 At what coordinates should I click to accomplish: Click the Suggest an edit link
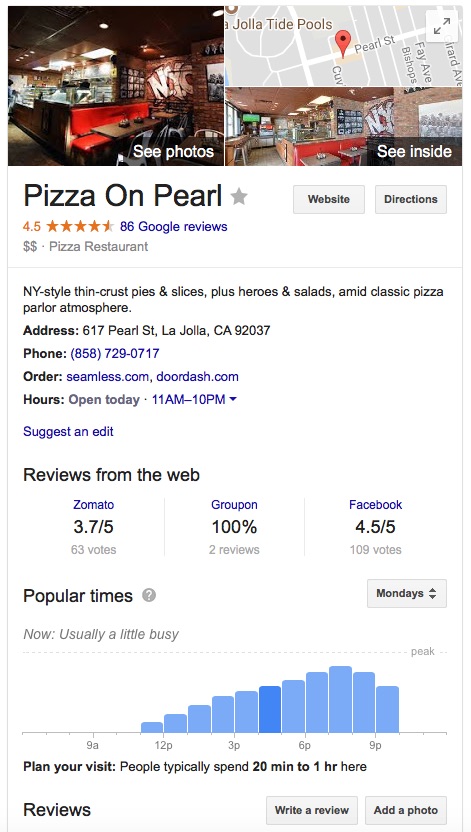(68, 431)
